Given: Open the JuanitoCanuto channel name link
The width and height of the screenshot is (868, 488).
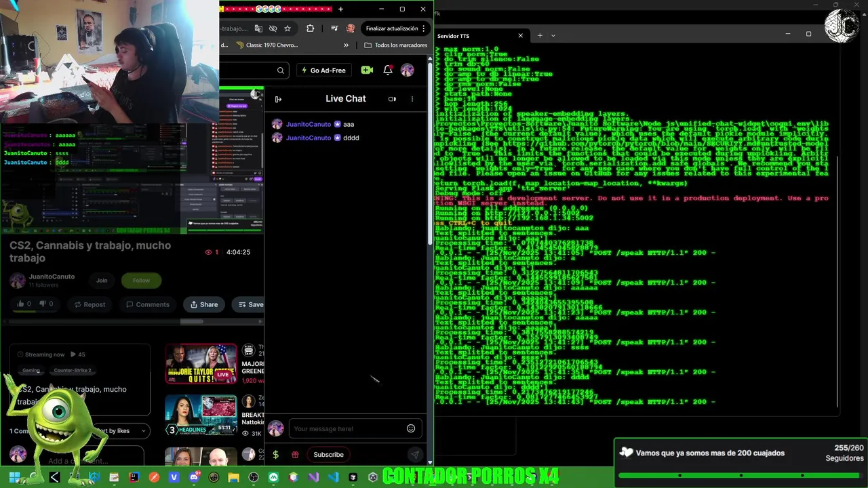Looking at the screenshot, I should [x=52, y=277].
